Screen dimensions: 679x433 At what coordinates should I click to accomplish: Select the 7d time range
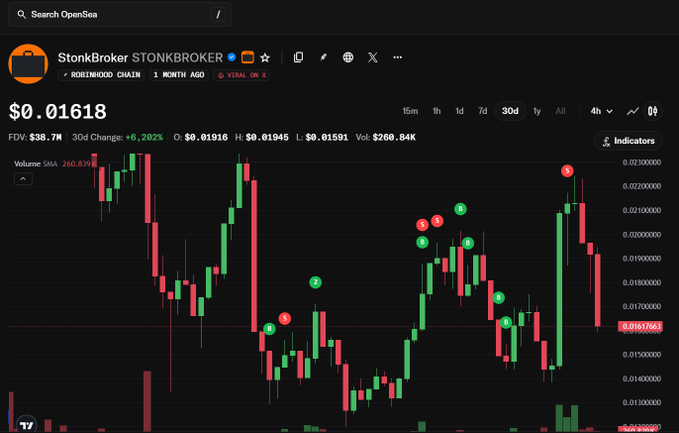coord(482,111)
